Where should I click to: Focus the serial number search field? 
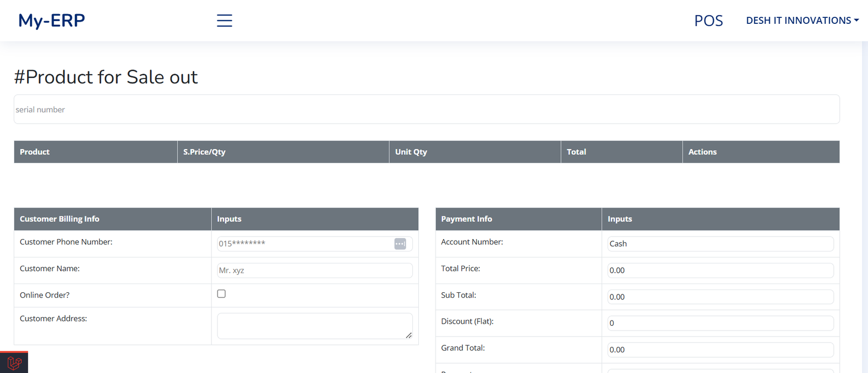pos(426,110)
